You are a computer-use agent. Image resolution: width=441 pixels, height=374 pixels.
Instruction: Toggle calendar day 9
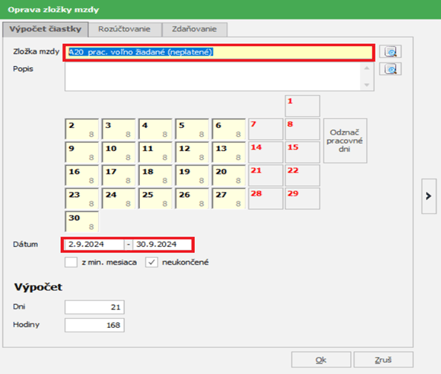[x=82, y=152]
